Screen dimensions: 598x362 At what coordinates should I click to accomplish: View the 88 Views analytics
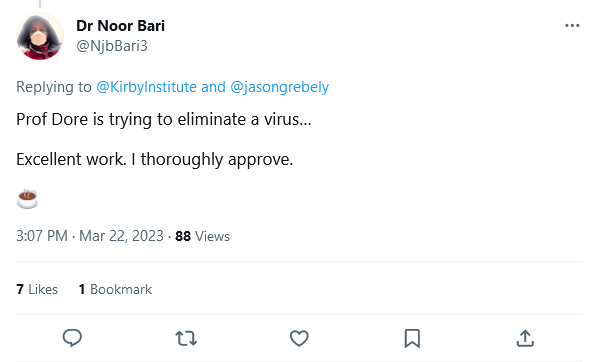tap(202, 236)
